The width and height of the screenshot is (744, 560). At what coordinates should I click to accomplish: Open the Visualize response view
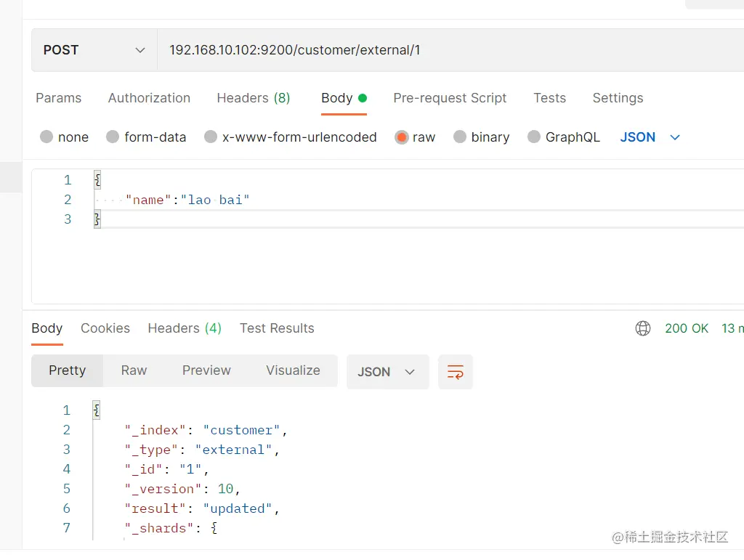tap(293, 370)
